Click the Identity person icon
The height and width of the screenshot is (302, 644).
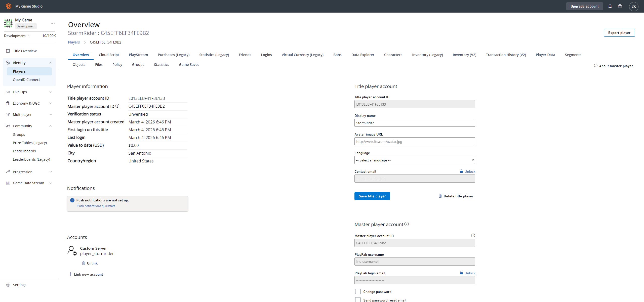pyautogui.click(x=8, y=63)
